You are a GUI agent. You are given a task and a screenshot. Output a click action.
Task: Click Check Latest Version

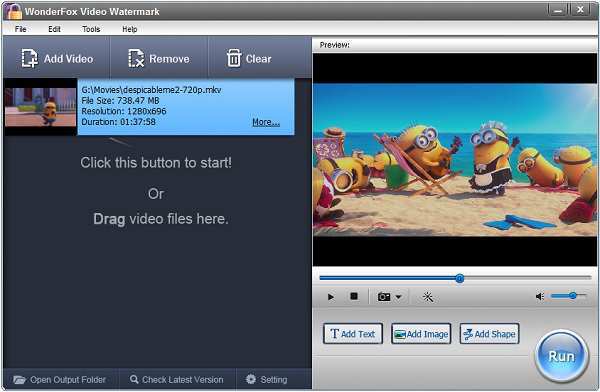click(x=177, y=379)
